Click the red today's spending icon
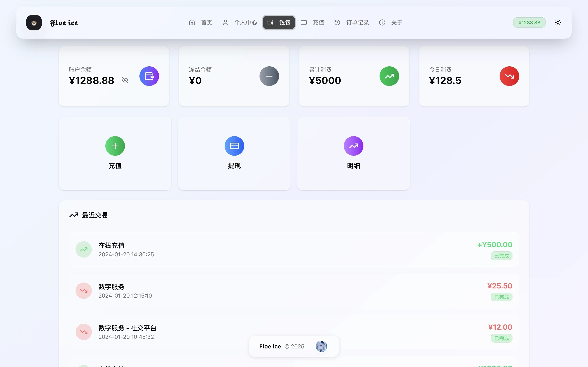The height and width of the screenshot is (367, 588). [509, 76]
